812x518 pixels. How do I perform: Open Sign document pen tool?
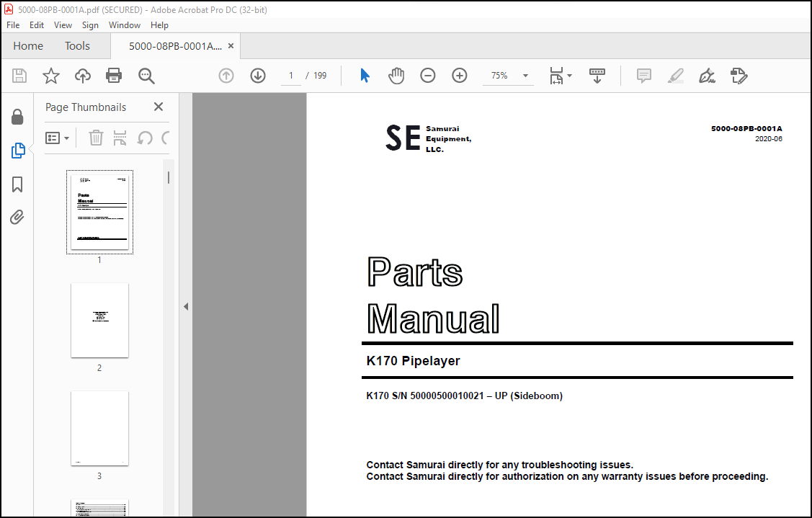pos(707,76)
